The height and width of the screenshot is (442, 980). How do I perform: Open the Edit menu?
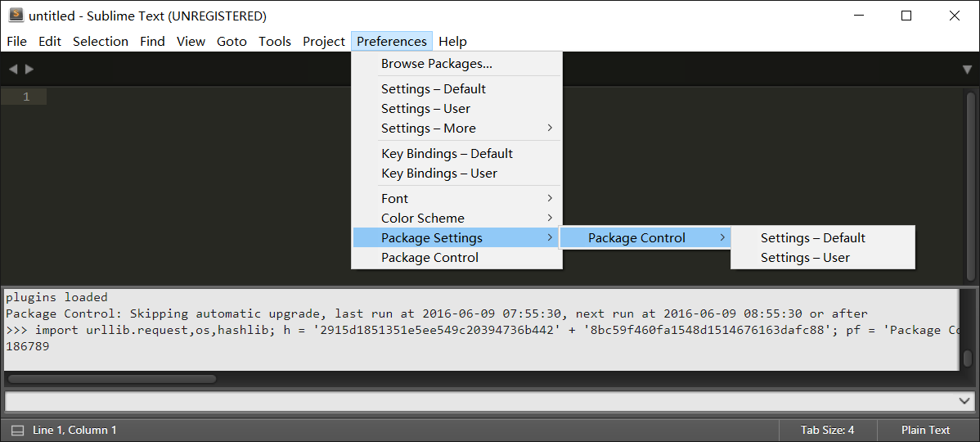click(x=50, y=41)
